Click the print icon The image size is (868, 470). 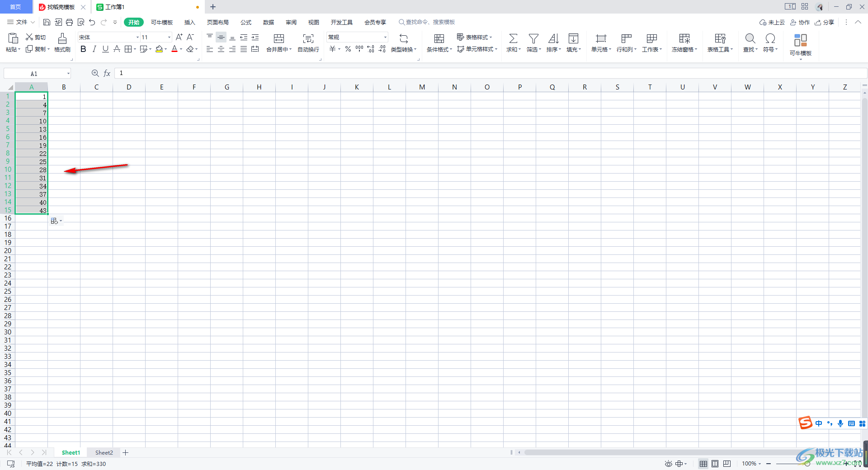[69, 22]
